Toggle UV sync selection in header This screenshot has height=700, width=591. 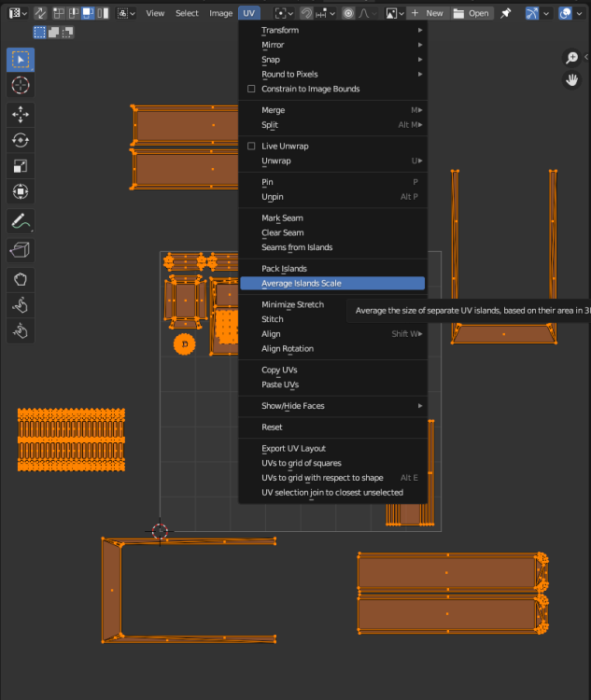coord(41,13)
